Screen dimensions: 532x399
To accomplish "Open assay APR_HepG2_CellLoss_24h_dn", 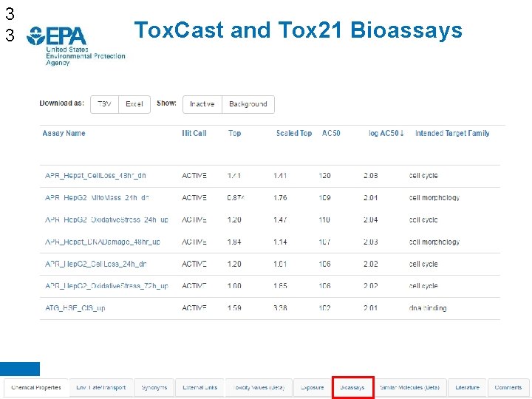I will tap(95, 264).
